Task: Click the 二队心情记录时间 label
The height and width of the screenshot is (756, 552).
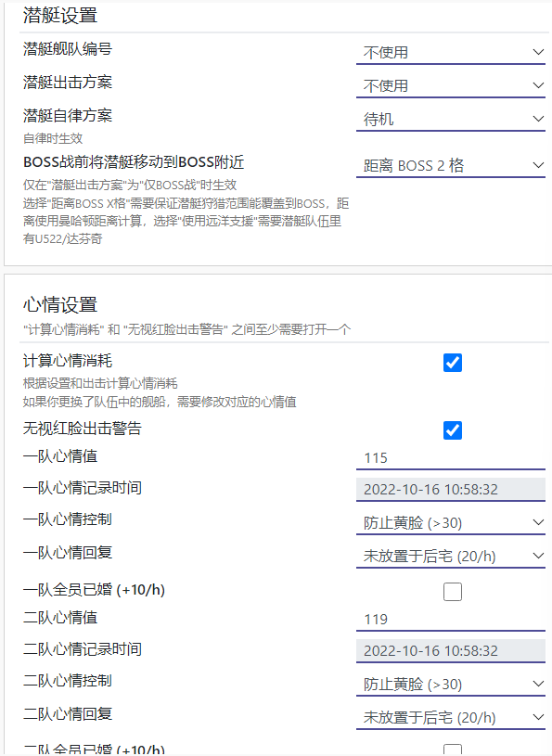Action: [83, 649]
